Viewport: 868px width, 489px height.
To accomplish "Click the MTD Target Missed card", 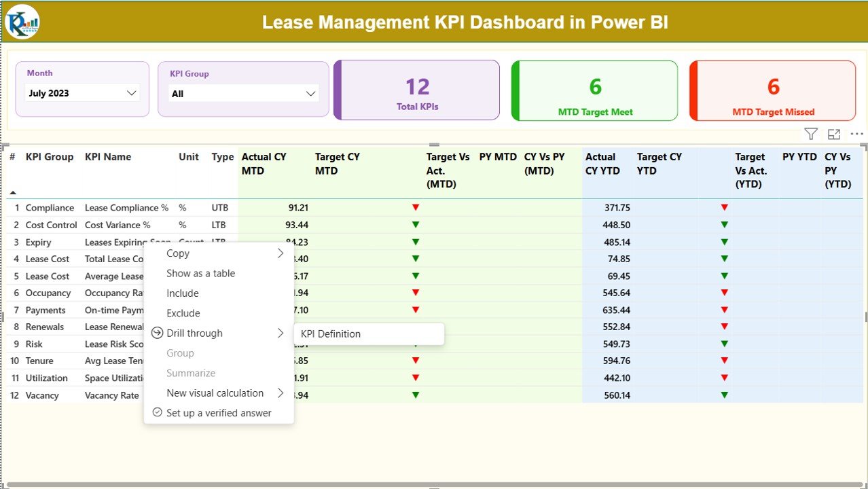I will 772,90.
